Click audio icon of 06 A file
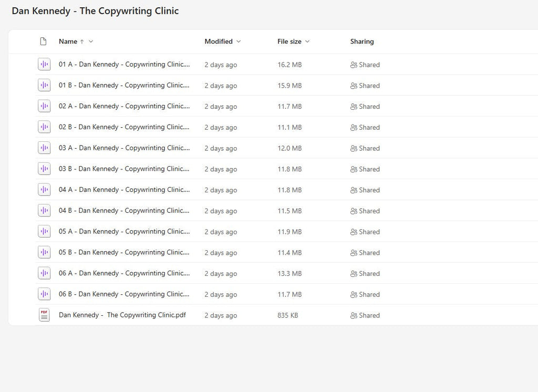The width and height of the screenshot is (538, 392). (44, 273)
